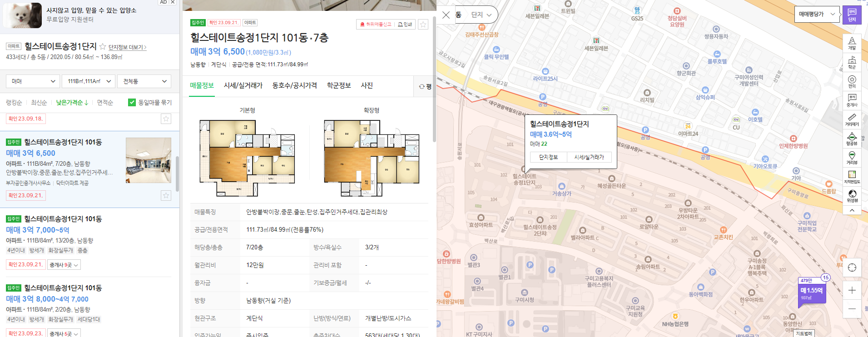
Task: Switch to 위성뷰 satellite view
Action: 852,196
